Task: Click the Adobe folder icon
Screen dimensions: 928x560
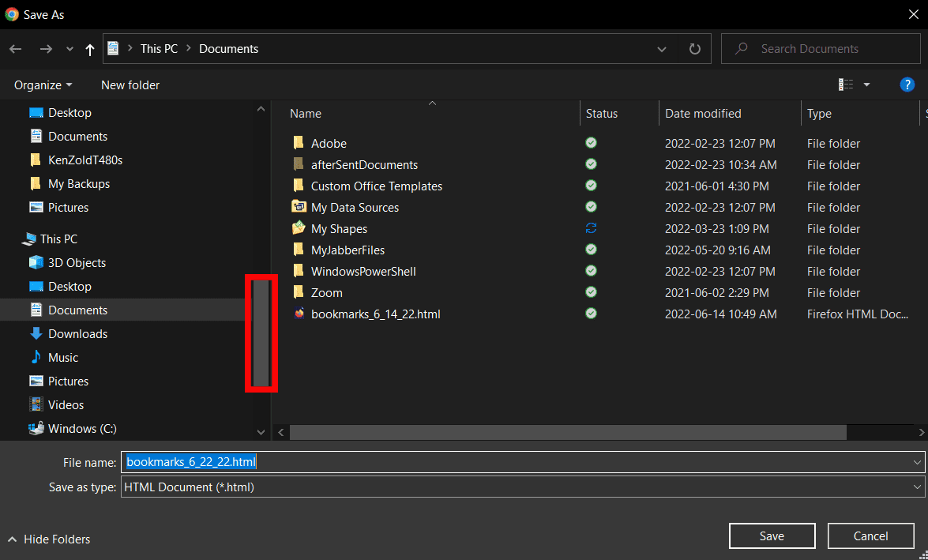Action: pos(299,143)
